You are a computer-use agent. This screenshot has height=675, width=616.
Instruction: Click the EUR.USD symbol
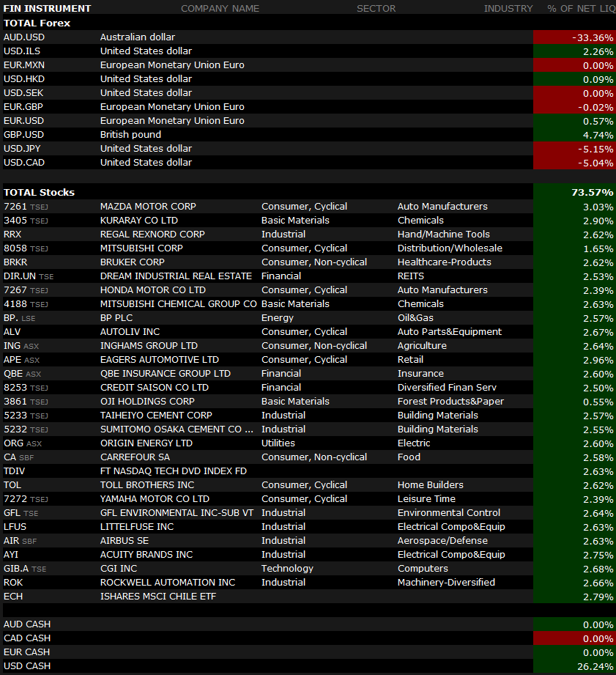(x=23, y=120)
